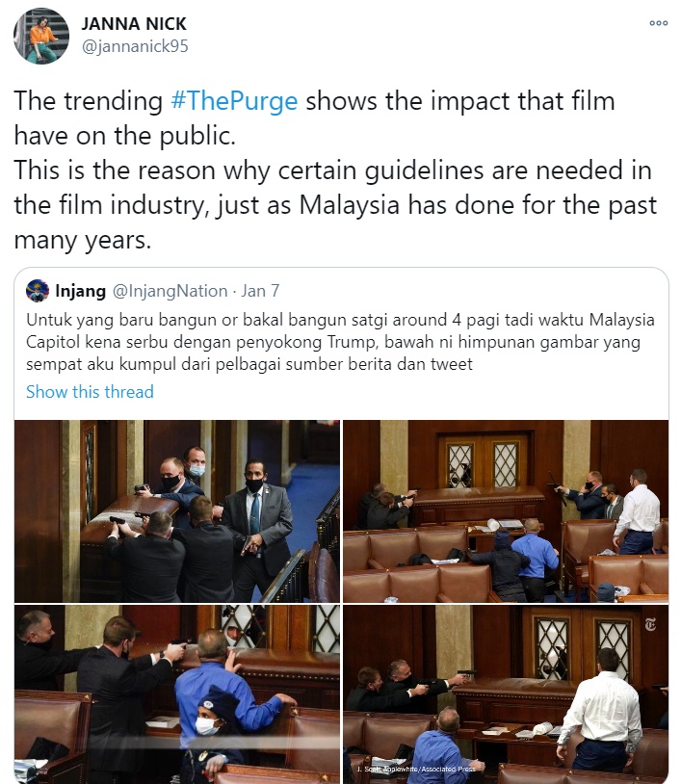This screenshot has height=784, width=681.
Task: Click the main tweet text about film guidelines
Action: coord(335,170)
